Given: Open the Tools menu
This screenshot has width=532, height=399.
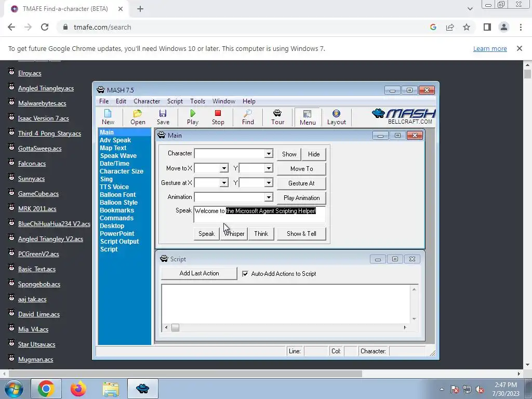Looking at the screenshot, I should click(197, 101).
